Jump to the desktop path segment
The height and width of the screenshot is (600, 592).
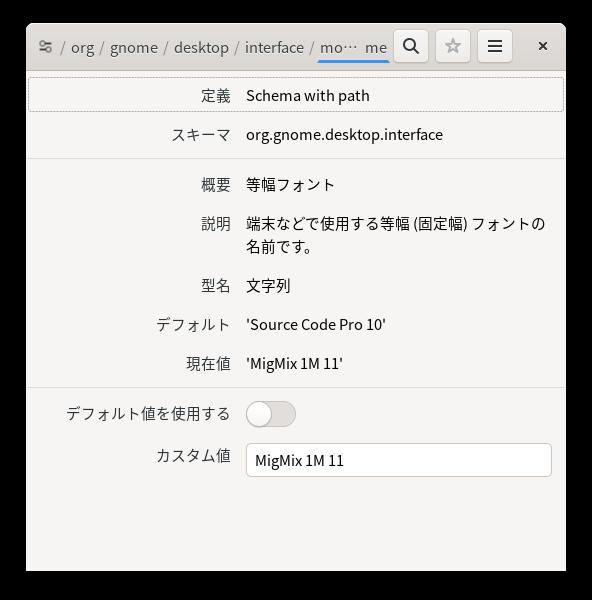201,48
